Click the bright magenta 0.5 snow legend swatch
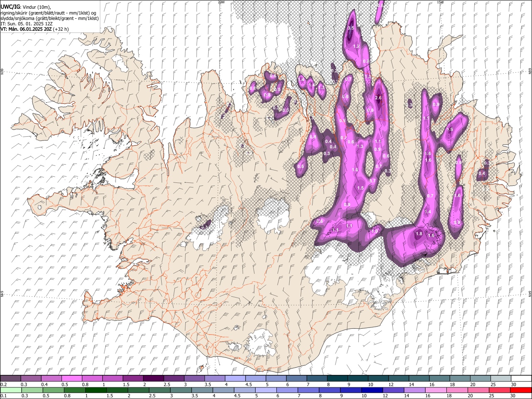This screenshot has width=532, height=399. (72, 378)
